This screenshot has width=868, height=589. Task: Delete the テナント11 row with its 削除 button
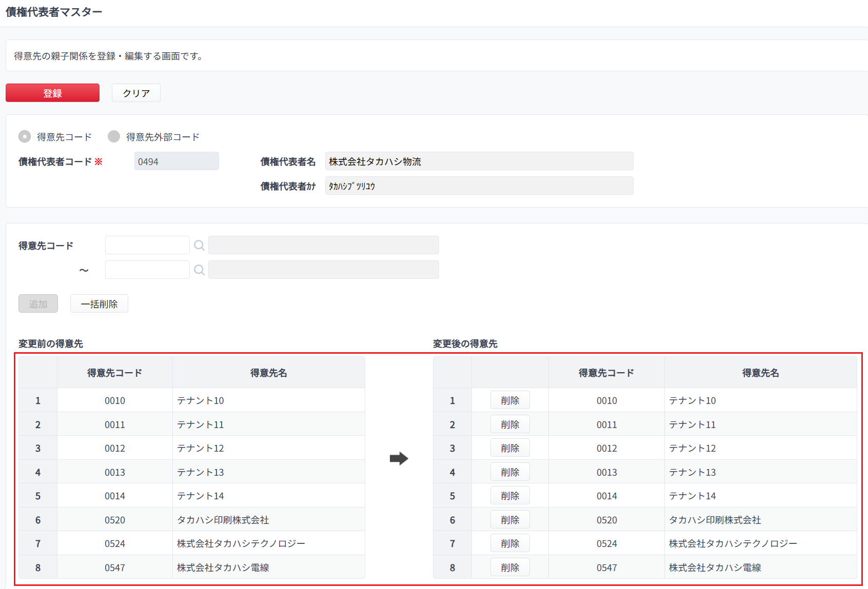[510, 424]
